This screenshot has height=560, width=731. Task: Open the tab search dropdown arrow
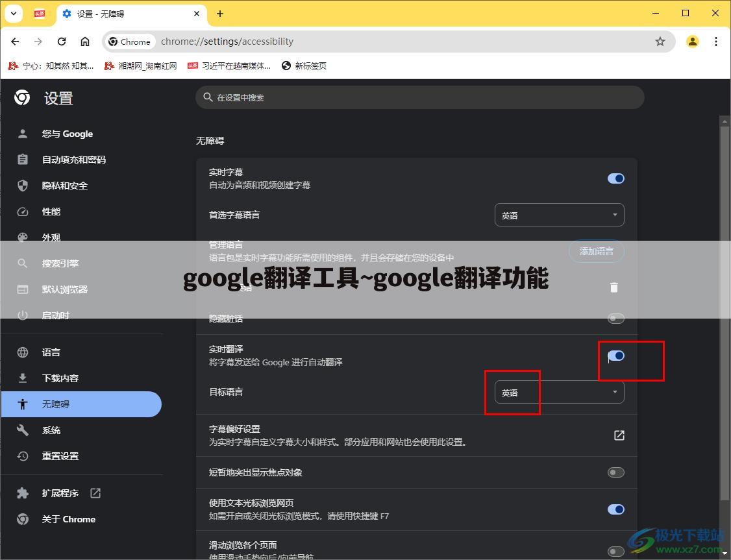pos(14,14)
